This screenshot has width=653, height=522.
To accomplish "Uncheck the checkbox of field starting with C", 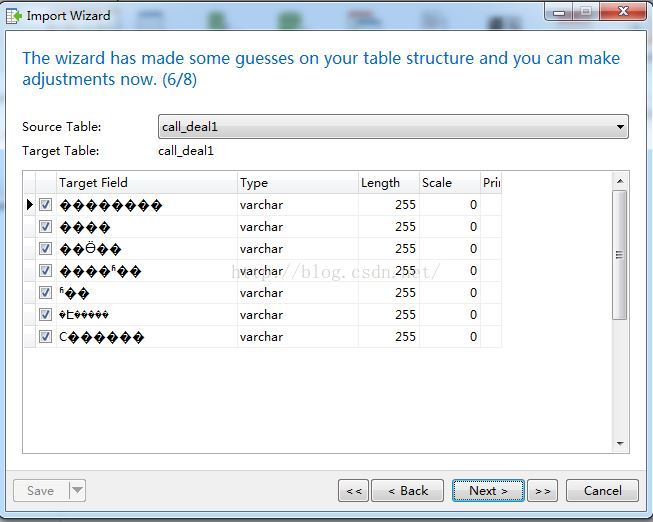I will [45, 337].
